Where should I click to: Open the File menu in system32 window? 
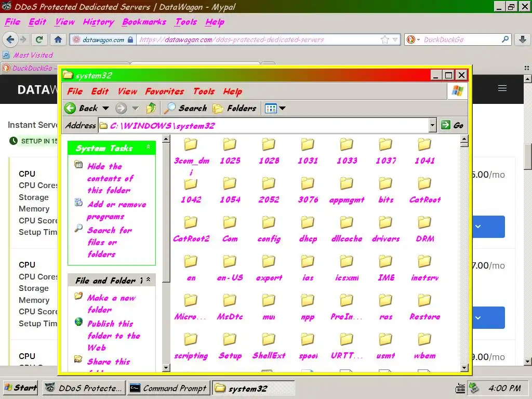point(75,91)
